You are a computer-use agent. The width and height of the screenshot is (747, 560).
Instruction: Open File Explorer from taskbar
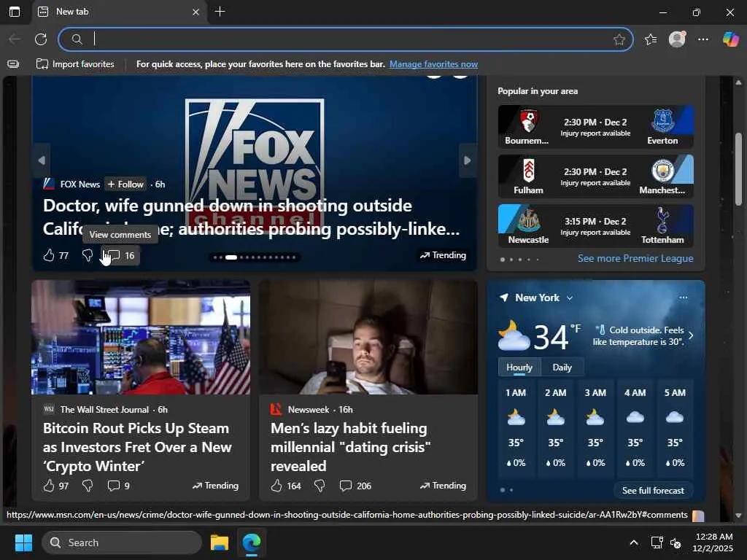click(x=220, y=542)
